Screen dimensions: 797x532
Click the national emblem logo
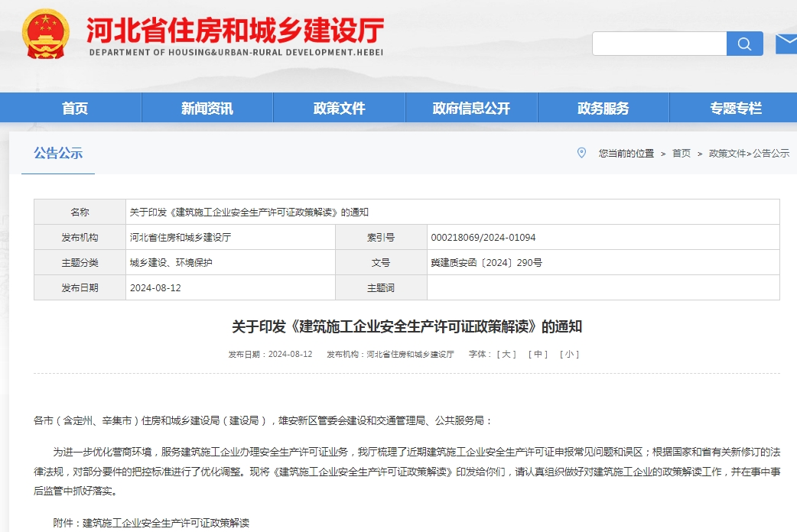[45, 34]
